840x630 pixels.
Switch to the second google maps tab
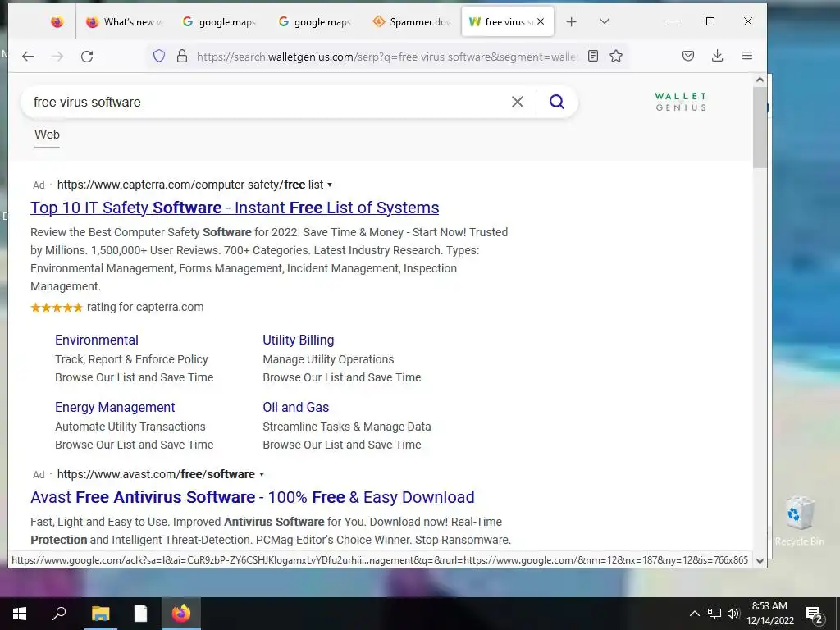315,22
